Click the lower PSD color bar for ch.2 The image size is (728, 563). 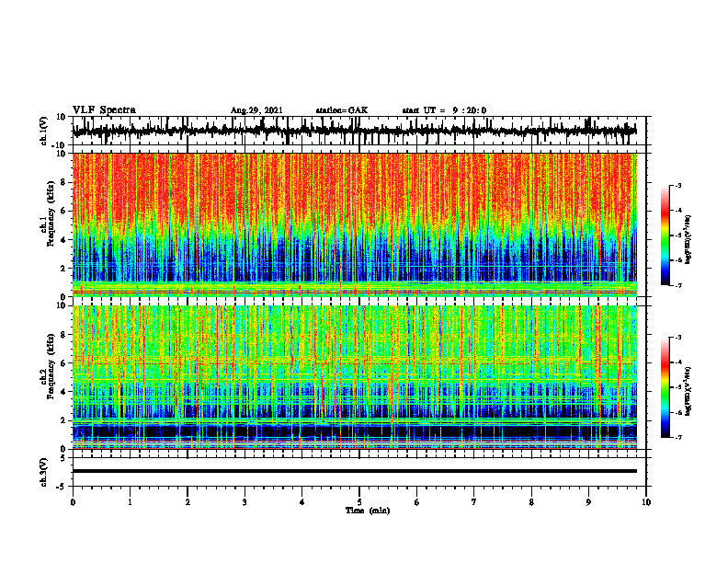(665, 387)
